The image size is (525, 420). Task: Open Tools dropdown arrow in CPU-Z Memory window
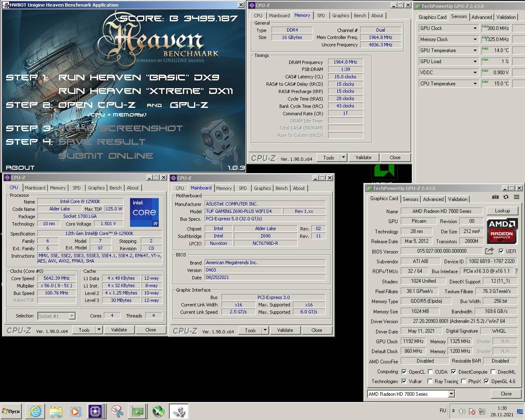pyautogui.click(x=344, y=157)
